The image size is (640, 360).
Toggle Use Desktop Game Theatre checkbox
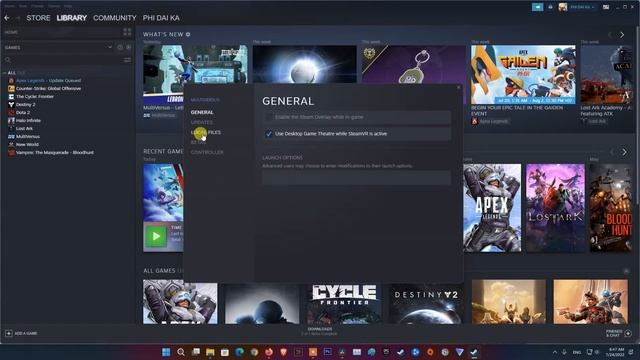(x=269, y=134)
